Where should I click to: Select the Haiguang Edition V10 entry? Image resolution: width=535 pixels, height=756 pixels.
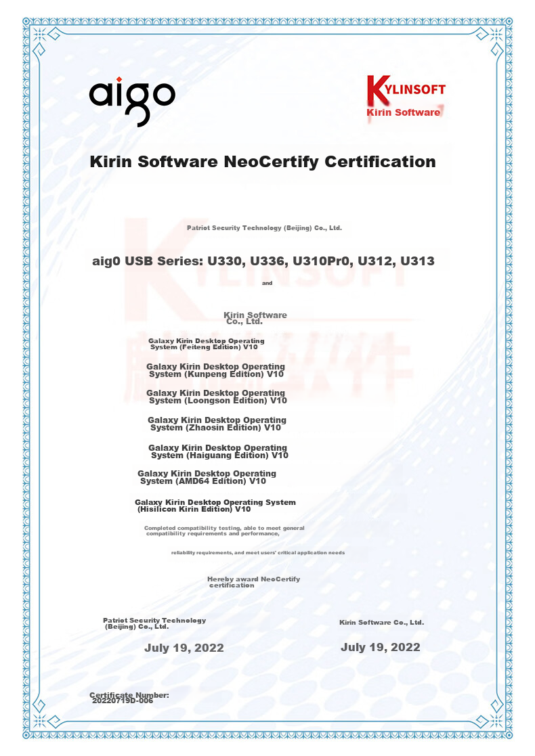click(x=218, y=451)
